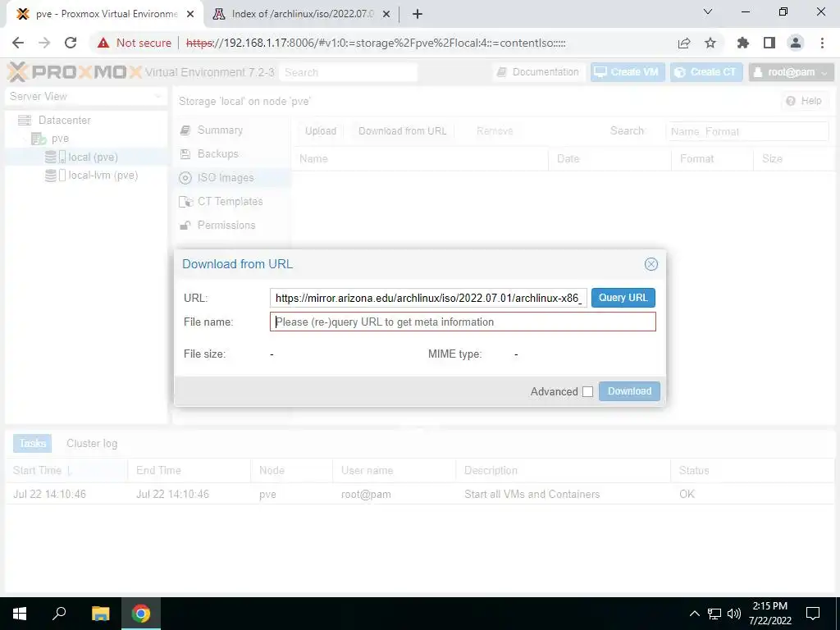Reload the current page
This screenshot has height=630, width=840.
(71, 43)
